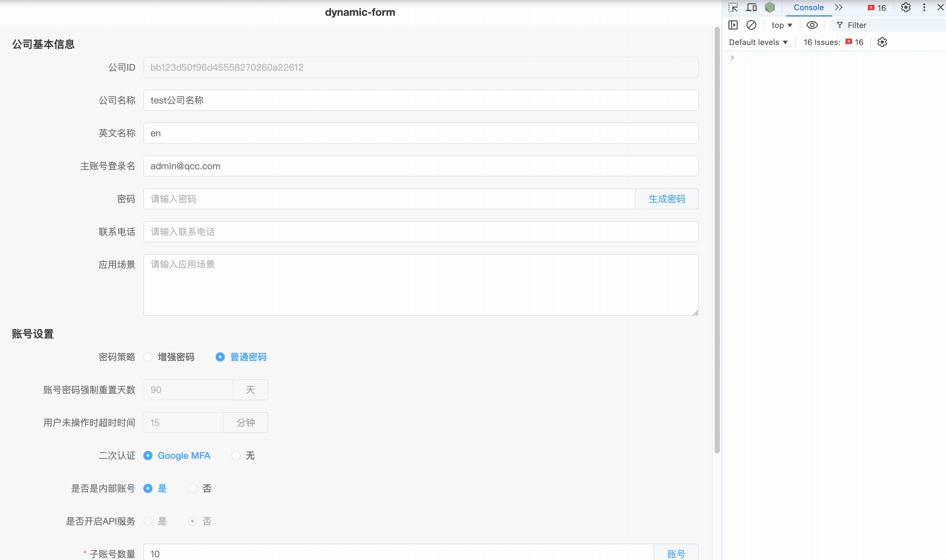Expand the Default levels dropdown

pyautogui.click(x=758, y=42)
